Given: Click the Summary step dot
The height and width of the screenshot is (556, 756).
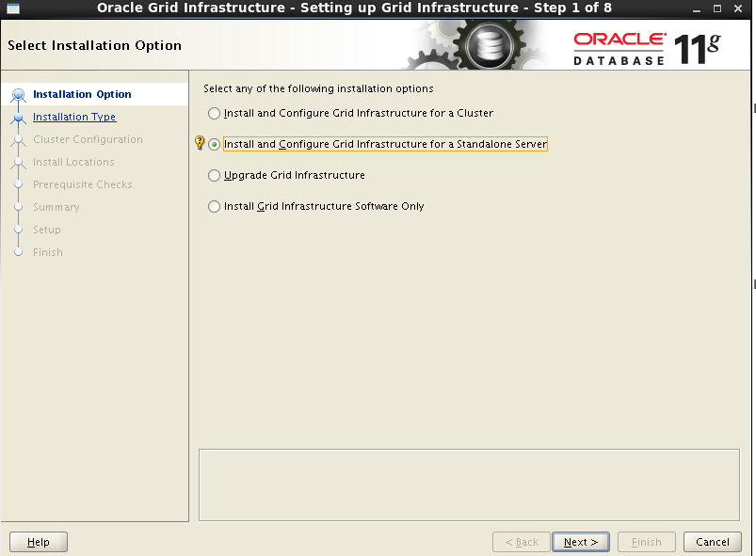Looking at the screenshot, I should (18, 207).
